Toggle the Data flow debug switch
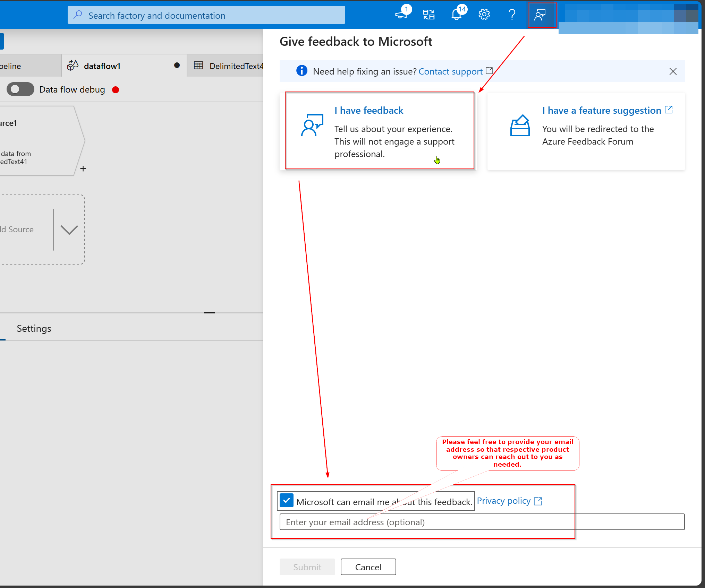 point(20,89)
